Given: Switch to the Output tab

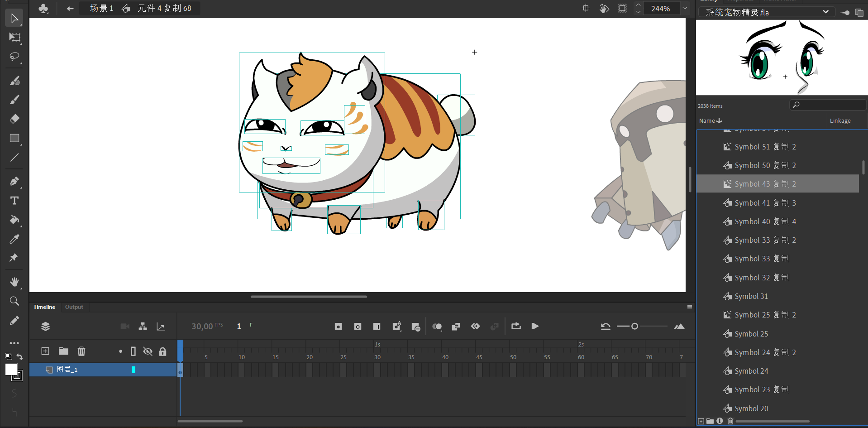Looking at the screenshot, I should click(x=74, y=307).
